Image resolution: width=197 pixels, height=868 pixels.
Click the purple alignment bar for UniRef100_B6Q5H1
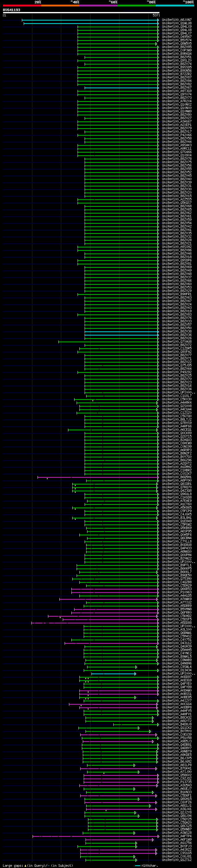98,478
